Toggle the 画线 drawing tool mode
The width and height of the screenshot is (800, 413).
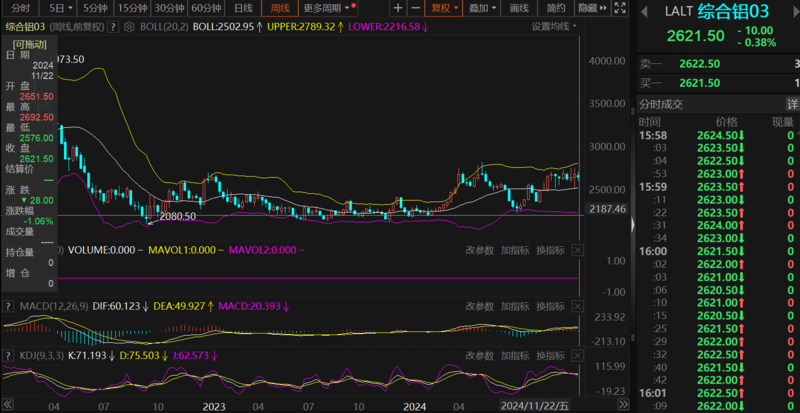(519, 8)
